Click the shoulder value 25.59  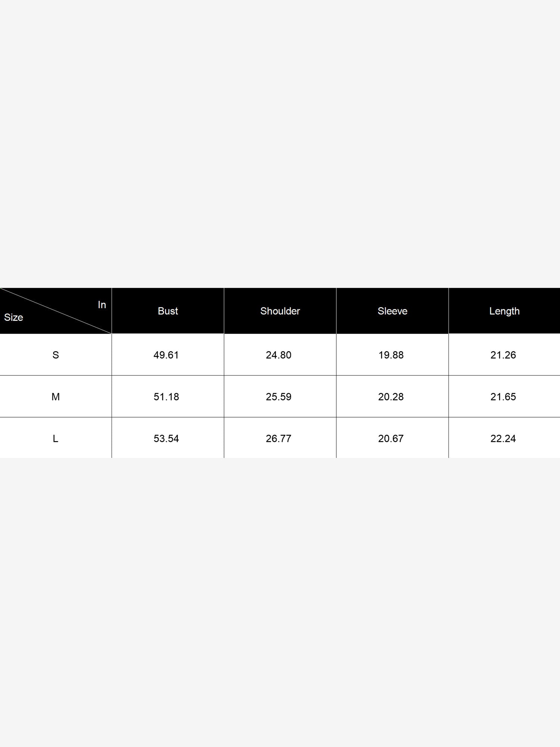point(279,397)
